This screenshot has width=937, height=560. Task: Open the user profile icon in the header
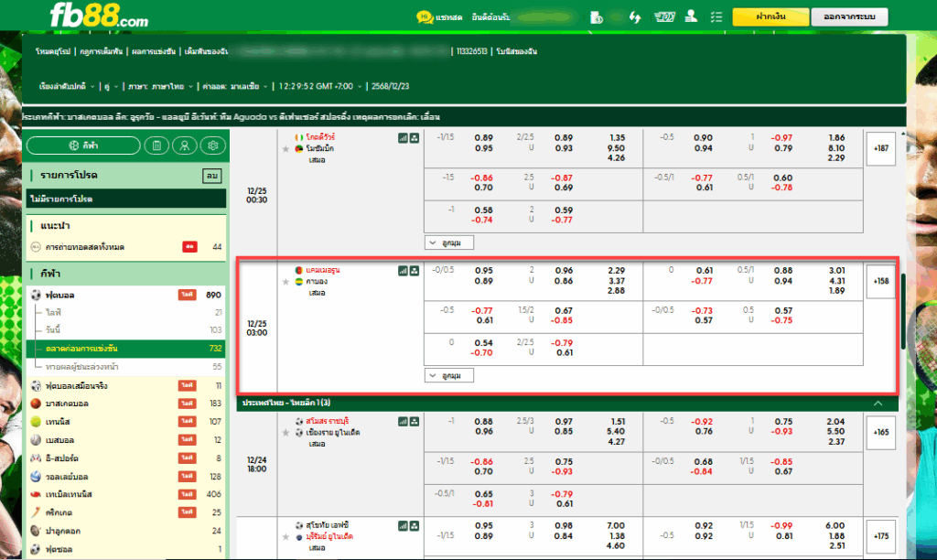pyautogui.click(x=691, y=16)
